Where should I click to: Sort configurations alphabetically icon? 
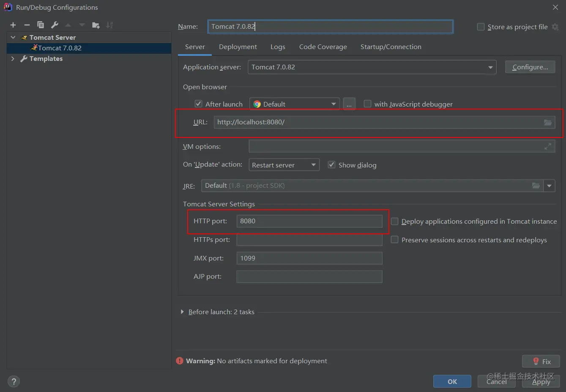click(110, 25)
